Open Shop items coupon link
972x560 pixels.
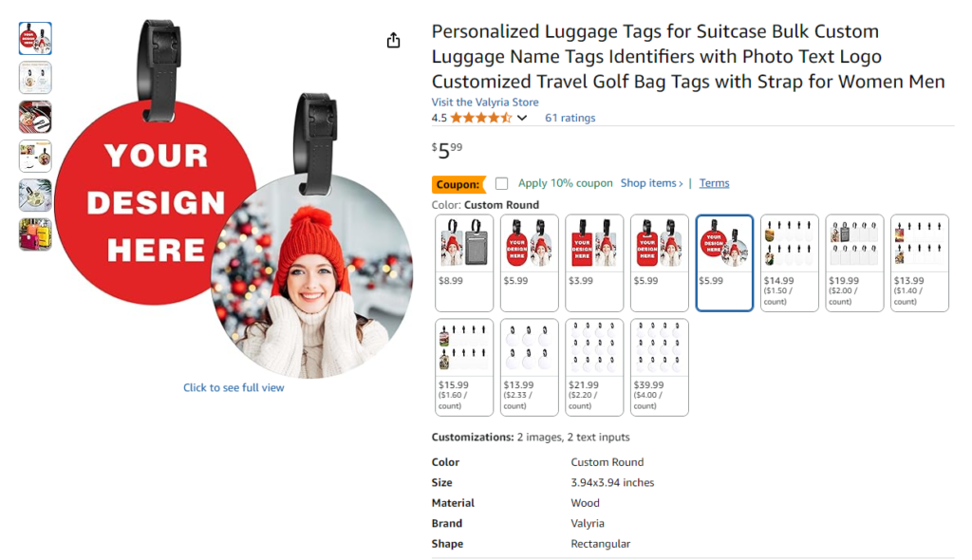click(x=651, y=183)
